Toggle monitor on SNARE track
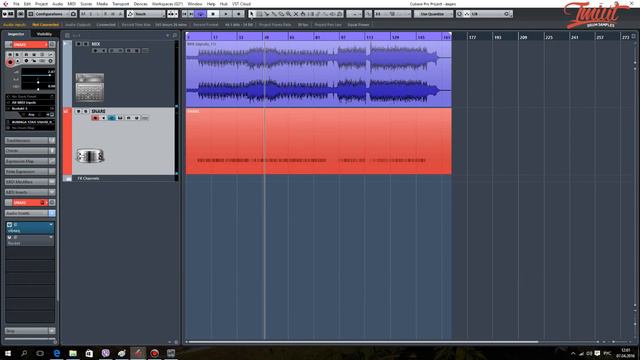This screenshot has height=360, width=640. 103,118
